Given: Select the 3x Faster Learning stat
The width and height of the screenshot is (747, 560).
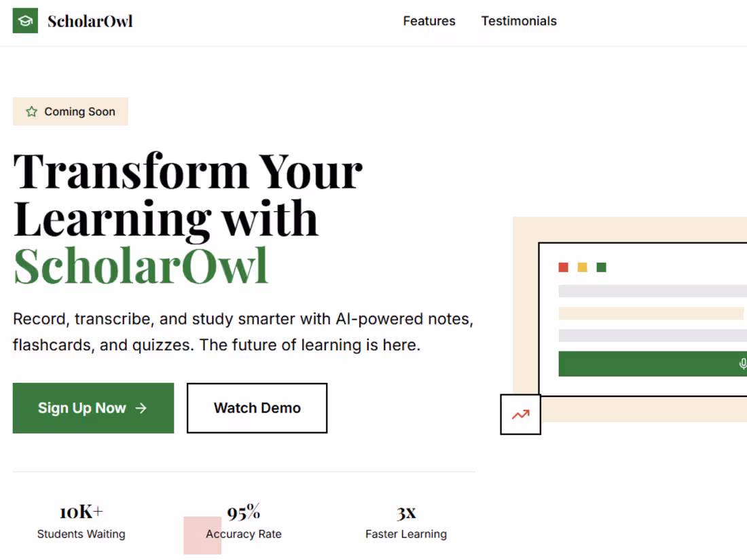Looking at the screenshot, I should (406, 521).
